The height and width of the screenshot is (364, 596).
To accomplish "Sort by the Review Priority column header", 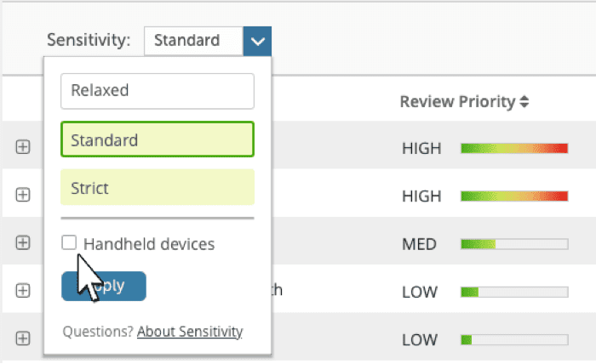I will (464, 102).
